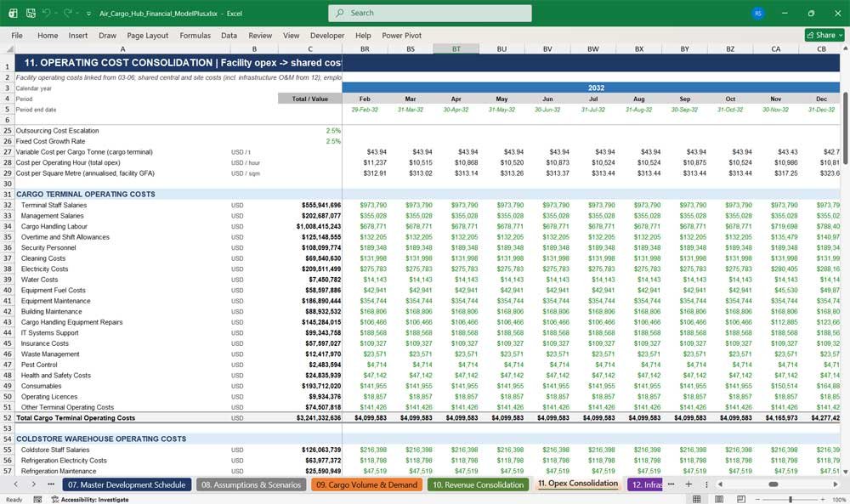Switch to 08. Assumptions & Scenarios sheet
The image size is (850, 504).
[x=251, y=484]
